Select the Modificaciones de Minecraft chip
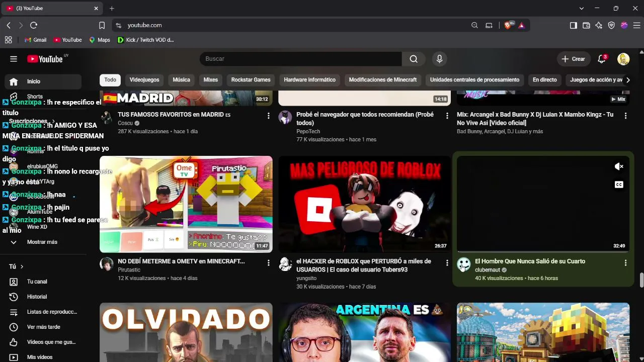 tap(383, 80)
